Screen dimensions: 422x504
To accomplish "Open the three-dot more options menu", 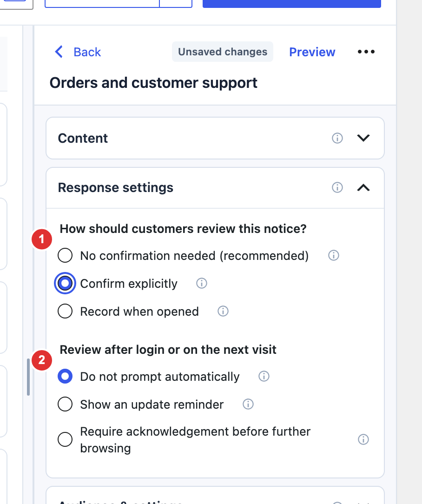I will coord(366,52).
